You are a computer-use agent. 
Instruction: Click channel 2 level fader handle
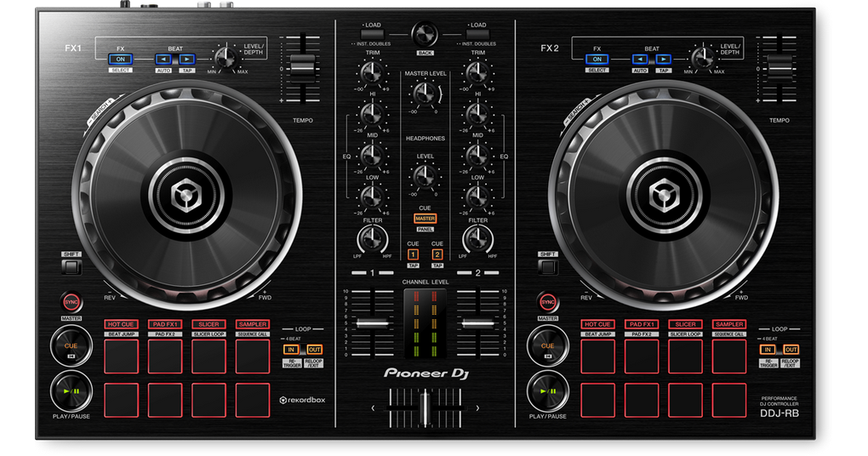[x=477, y=323]
